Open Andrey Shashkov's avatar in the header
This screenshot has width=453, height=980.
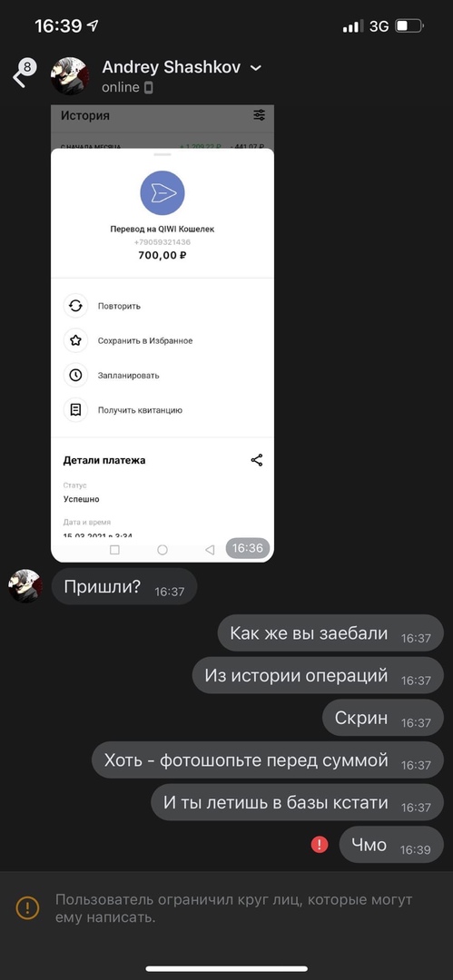tap(70, 76)
